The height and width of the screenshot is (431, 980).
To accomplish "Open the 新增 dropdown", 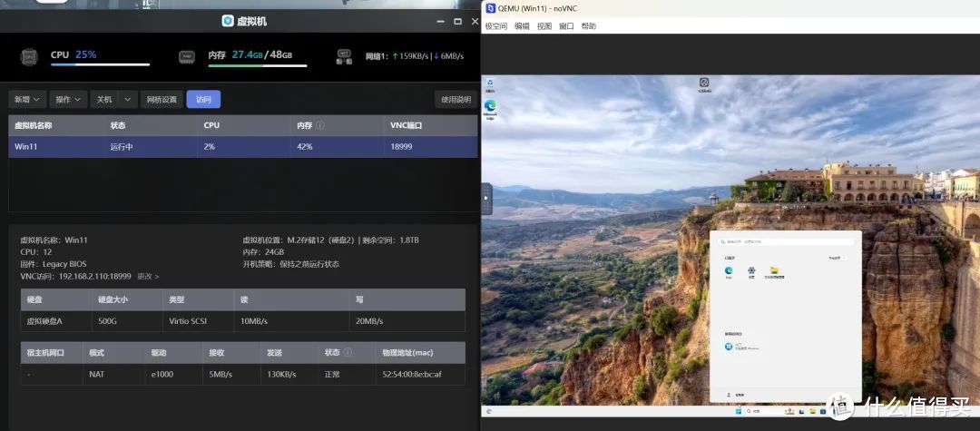I will click(25, 100).
